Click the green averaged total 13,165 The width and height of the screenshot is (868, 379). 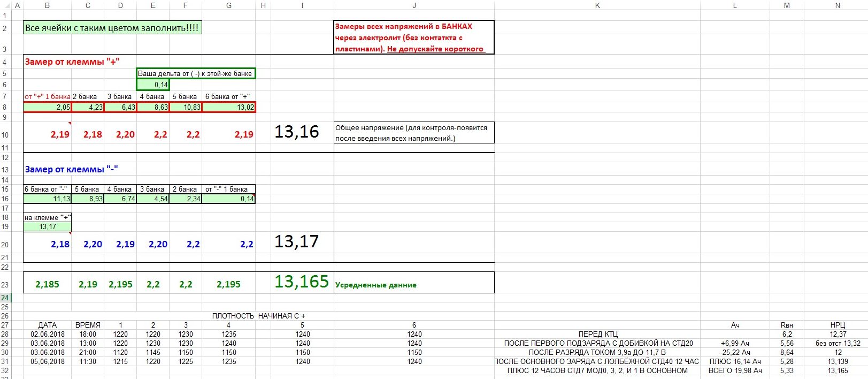tap(302, 282)
